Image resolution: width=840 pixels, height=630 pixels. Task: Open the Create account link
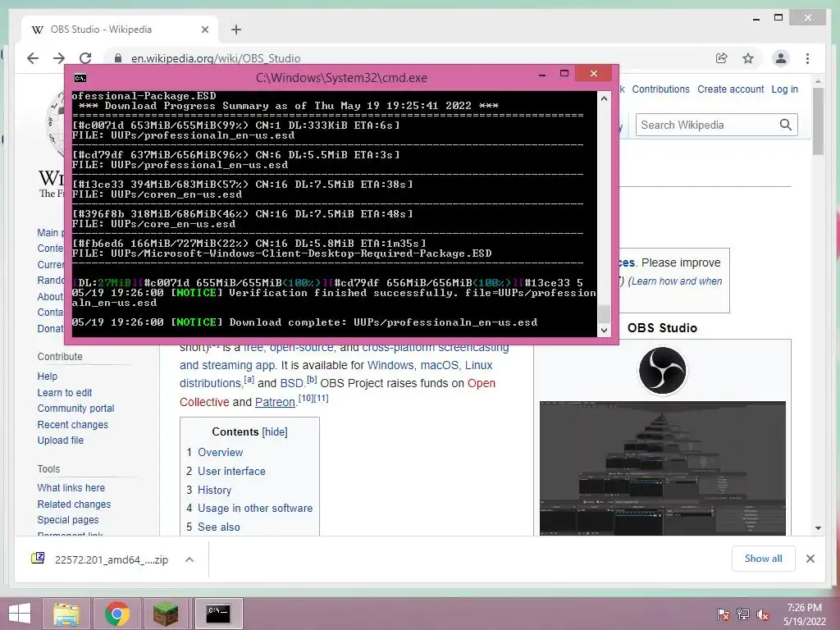730,89
